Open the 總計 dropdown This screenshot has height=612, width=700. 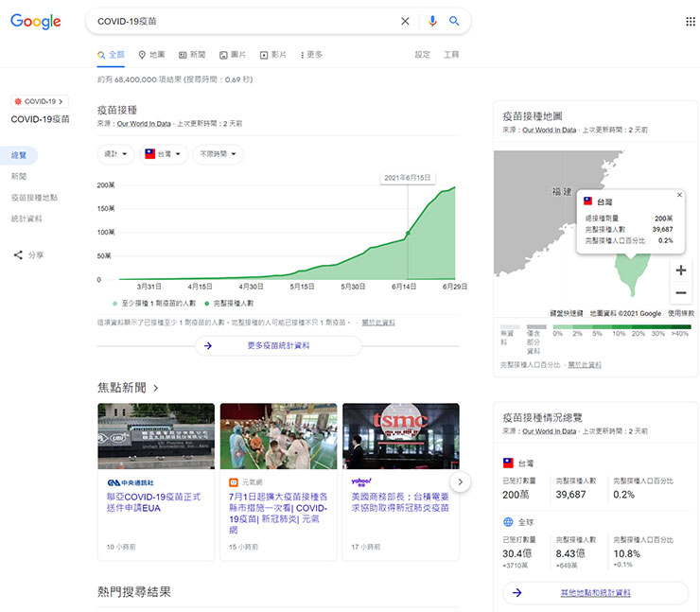tap(115, 154)
